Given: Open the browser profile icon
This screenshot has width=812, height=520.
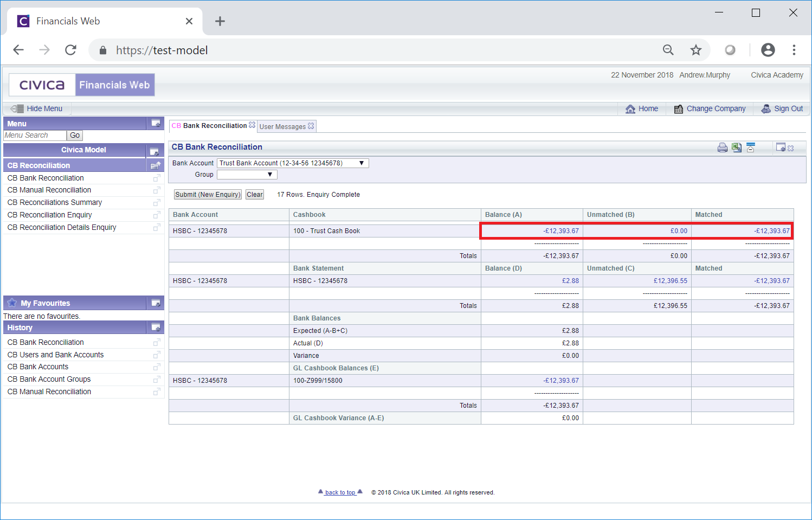Looking at the screenshot, I should [x=768, y=50].
